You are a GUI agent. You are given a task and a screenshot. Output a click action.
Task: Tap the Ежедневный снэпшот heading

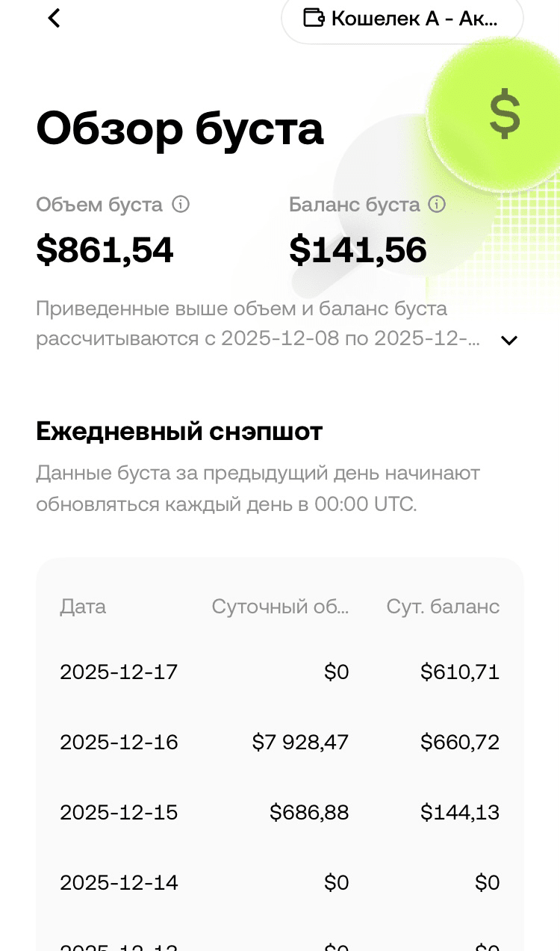(179, 432)
